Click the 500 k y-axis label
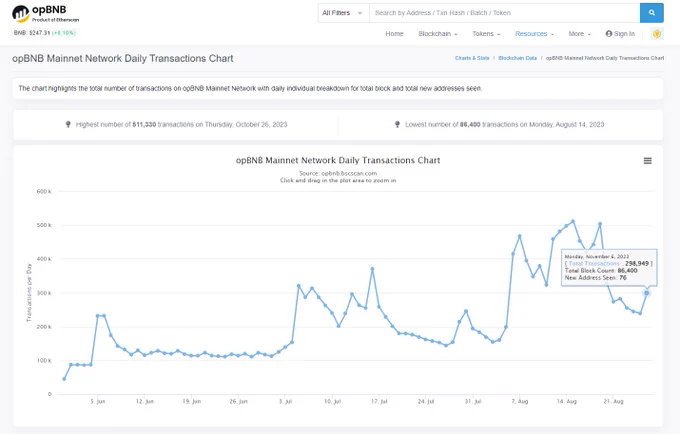This screenshot has height=434, width=680. 44,225
